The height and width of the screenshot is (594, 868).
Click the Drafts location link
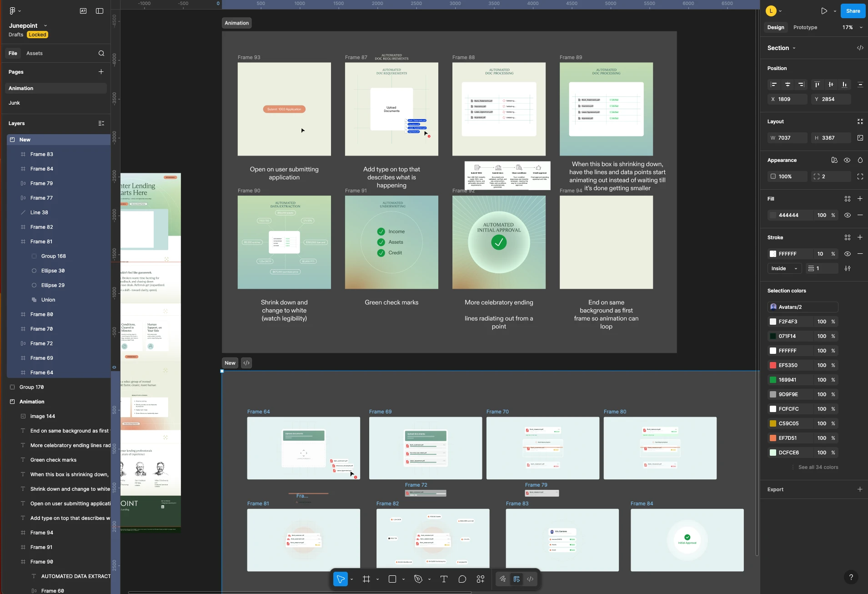[16, 35]
